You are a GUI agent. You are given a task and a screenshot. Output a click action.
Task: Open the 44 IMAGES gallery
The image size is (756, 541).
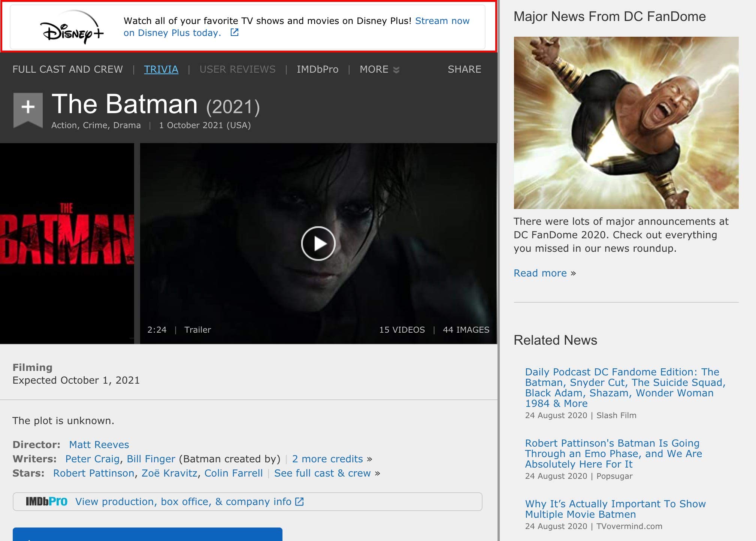[466, 330]
